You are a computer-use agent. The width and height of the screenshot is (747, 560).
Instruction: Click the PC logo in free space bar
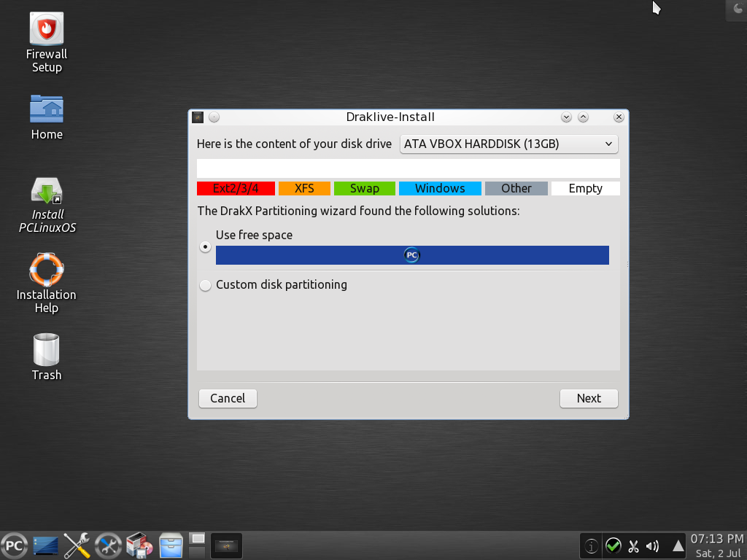[411, 255]
